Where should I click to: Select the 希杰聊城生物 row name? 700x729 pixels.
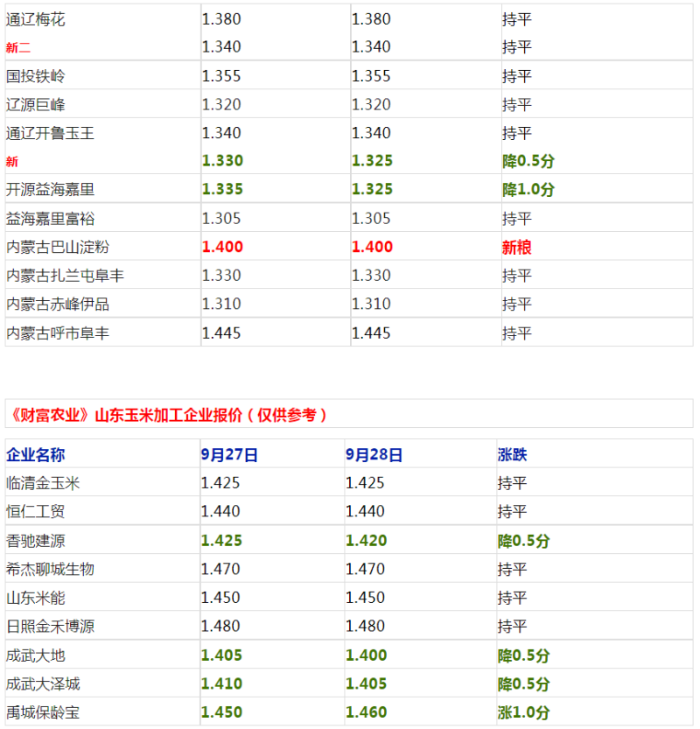pos(50,570)
